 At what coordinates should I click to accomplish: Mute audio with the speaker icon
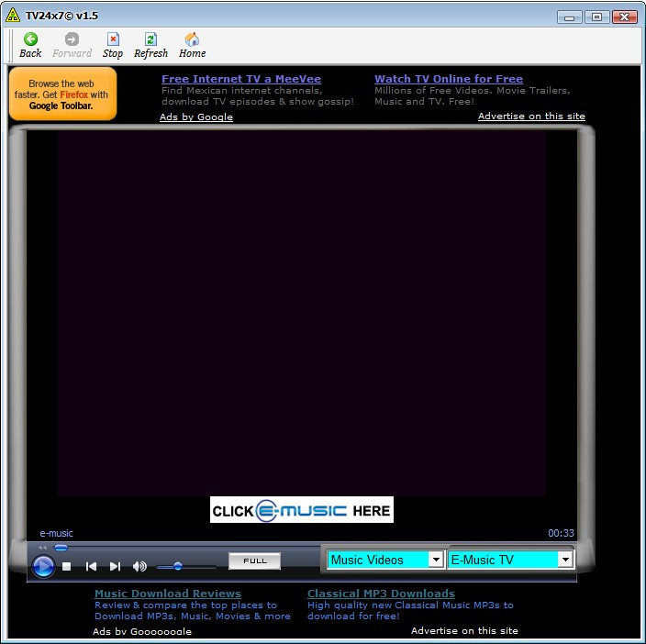pyautogui.click(x=139, y=567)
